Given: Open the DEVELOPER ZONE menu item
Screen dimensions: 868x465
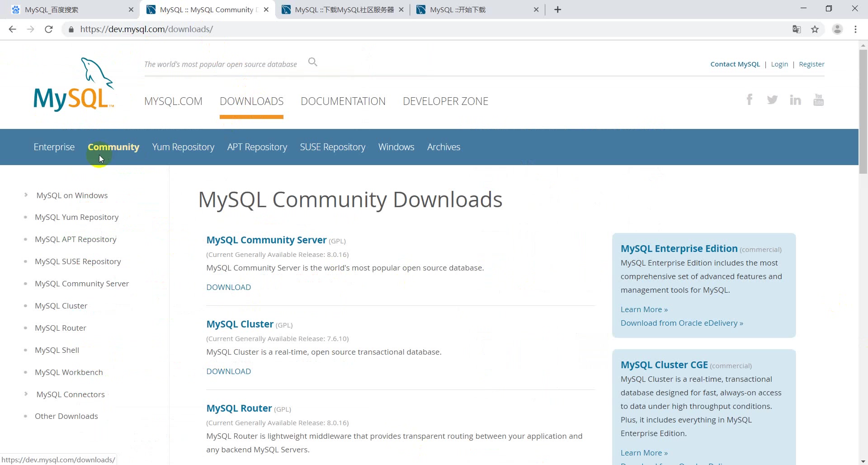Looking at the screenshot, I should 445,101.
